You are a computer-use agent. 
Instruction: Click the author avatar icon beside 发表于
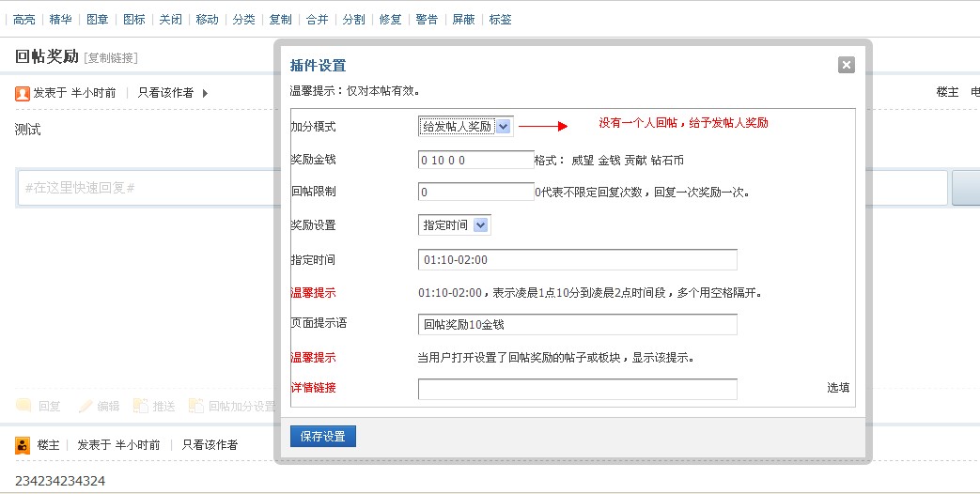tap(23, 93)
